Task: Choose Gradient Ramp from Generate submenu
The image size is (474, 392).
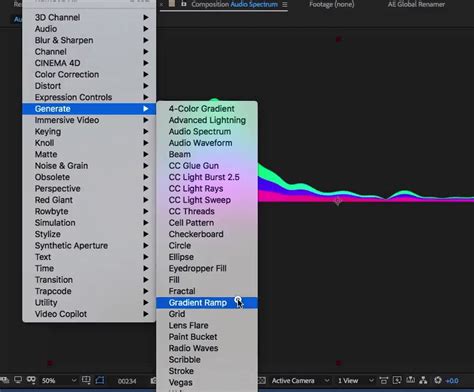Action: pyautogui.click(x=207, y=303)
